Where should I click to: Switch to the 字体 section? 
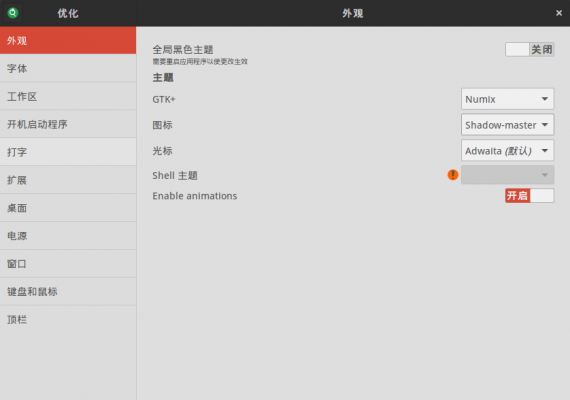[x=68, y=68]
